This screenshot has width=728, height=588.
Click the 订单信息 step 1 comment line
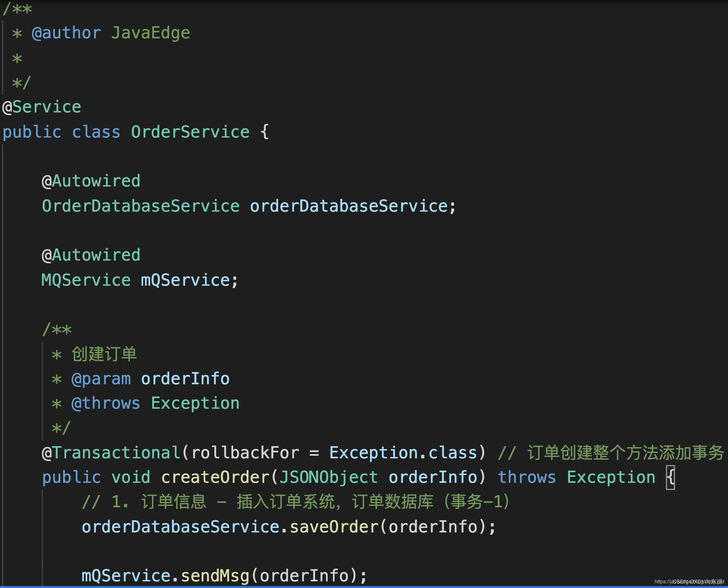[296, 502]
